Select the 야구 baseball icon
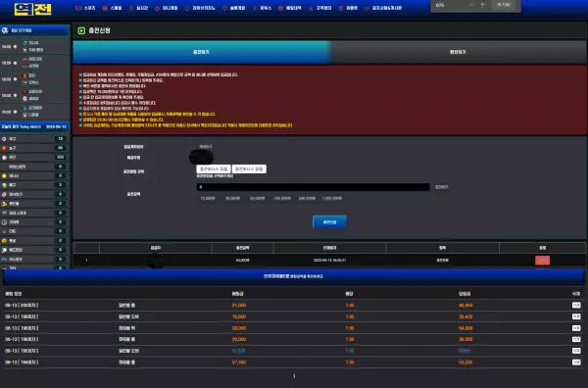The image size is (588, 388). point(4,158)
